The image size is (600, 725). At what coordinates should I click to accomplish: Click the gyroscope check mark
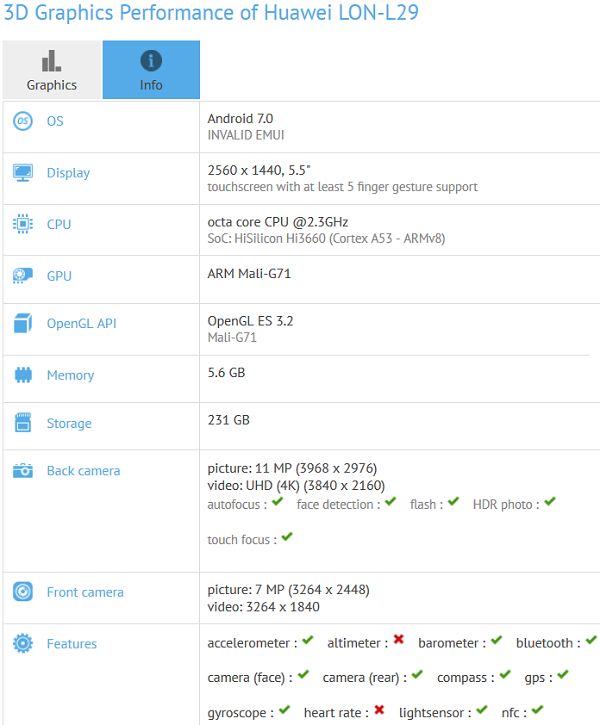[x=285, y=710]
